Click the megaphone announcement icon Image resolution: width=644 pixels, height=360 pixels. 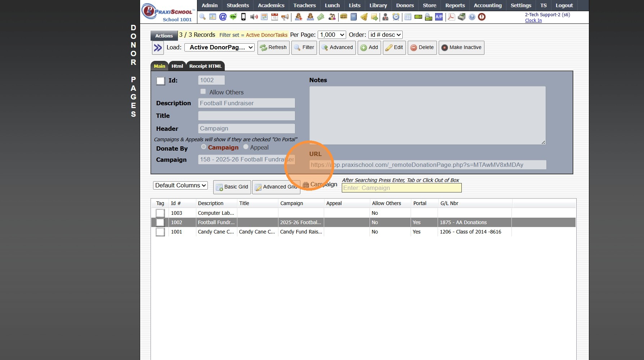(285, 17)
